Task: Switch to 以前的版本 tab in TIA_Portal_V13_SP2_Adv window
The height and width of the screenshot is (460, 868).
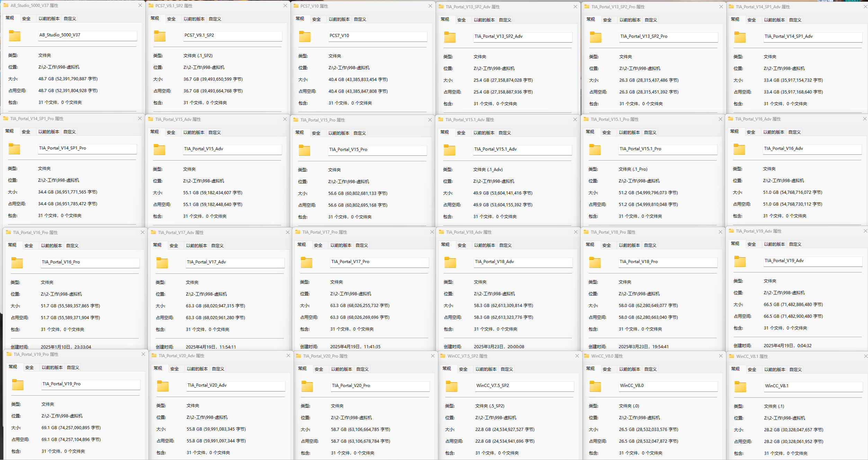Action: click(x=484, y=20)
